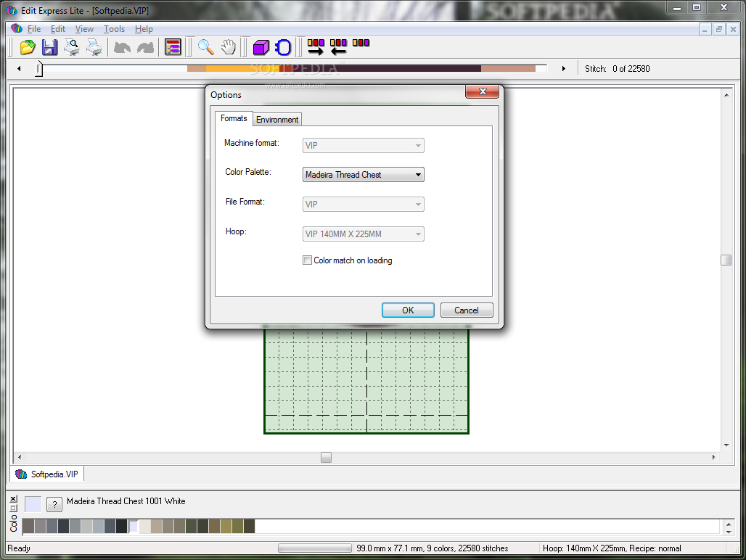
Task: Click the horizontal scrollbar thumb of the canvas
Action: (x=326, y=457)
